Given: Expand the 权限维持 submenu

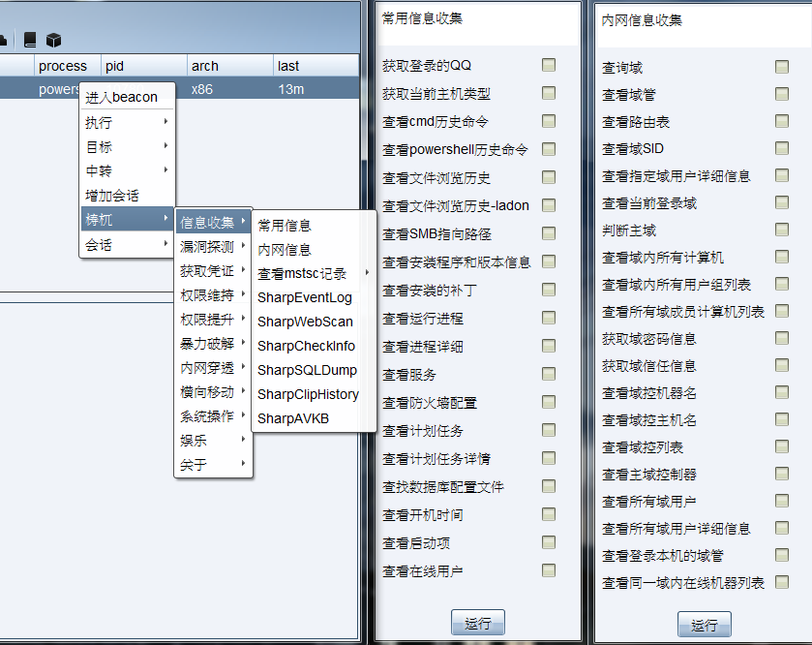Looking at the screenshot, I should [x=213, y=295].
